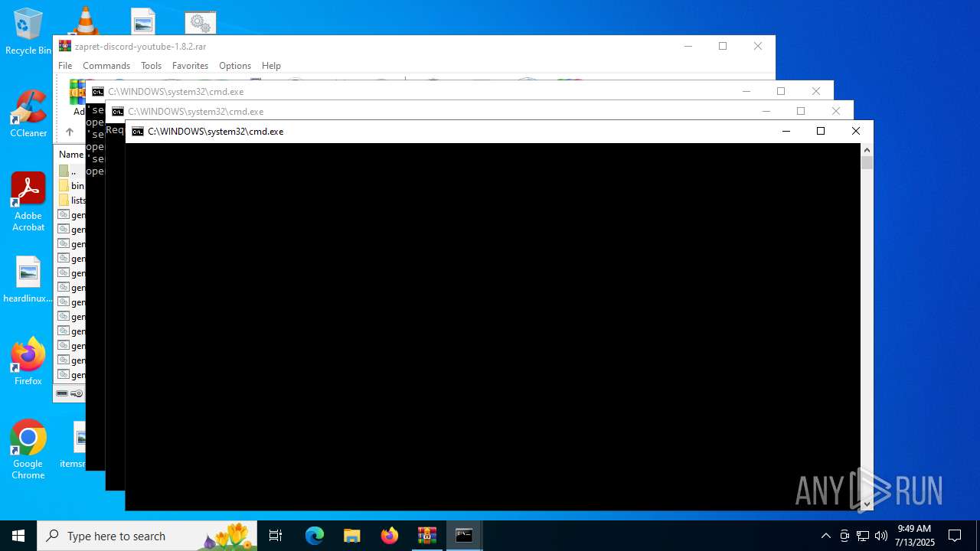Select the VLC cone icon on desktop

pyautogui.click(x=85, y=21)
